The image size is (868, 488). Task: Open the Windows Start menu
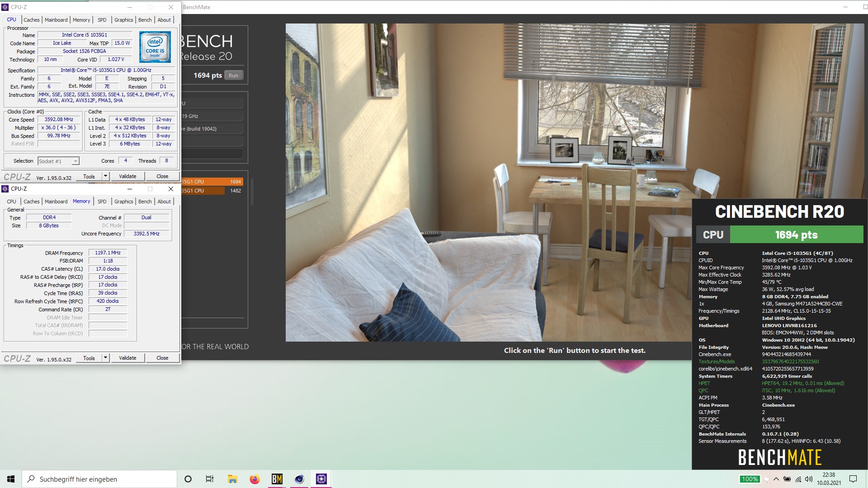(11, 479)
